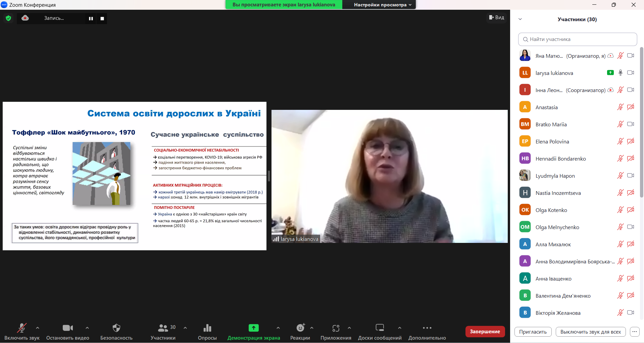Image resolution: width=644 pixels, height=343 pixels.
Task: Collapse the participants panel chevron
Action: (x=520, y=19)
